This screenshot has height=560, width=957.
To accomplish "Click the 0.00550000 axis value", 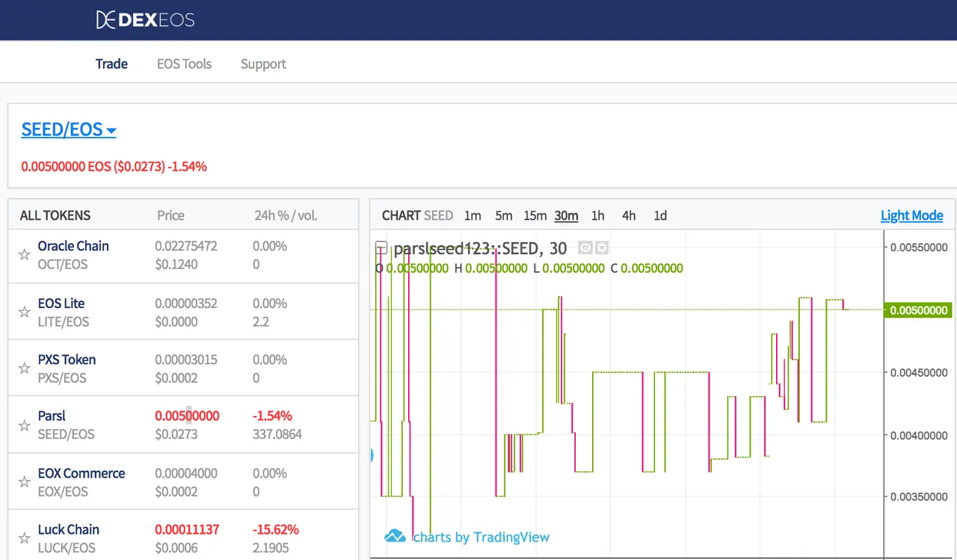I will pyautogui.click(x=919, y=247).
